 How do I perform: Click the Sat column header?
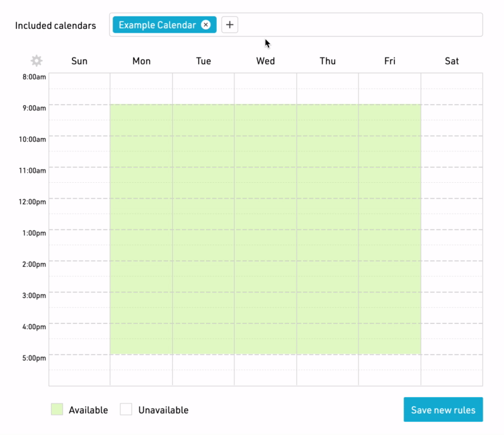coord(451,61)
